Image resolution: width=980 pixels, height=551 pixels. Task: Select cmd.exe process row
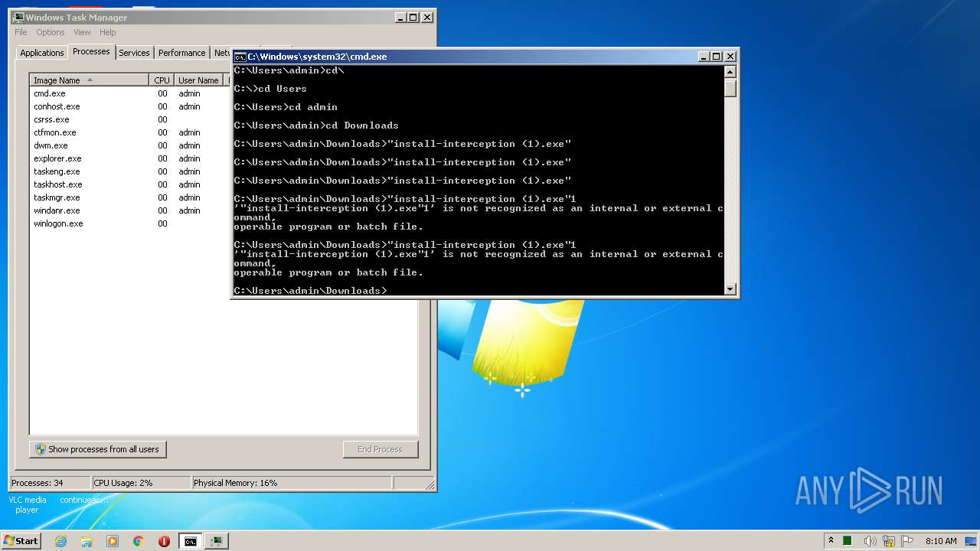click(x=130, y=93)
